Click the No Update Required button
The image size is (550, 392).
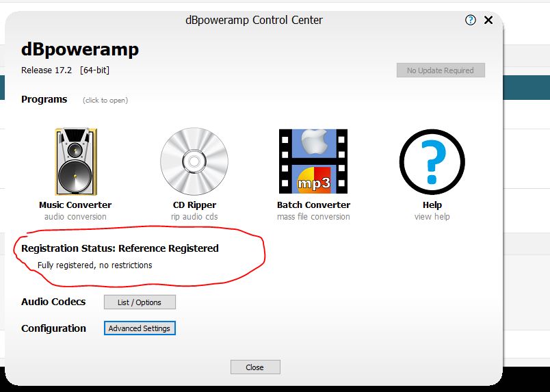coord(440,70)
